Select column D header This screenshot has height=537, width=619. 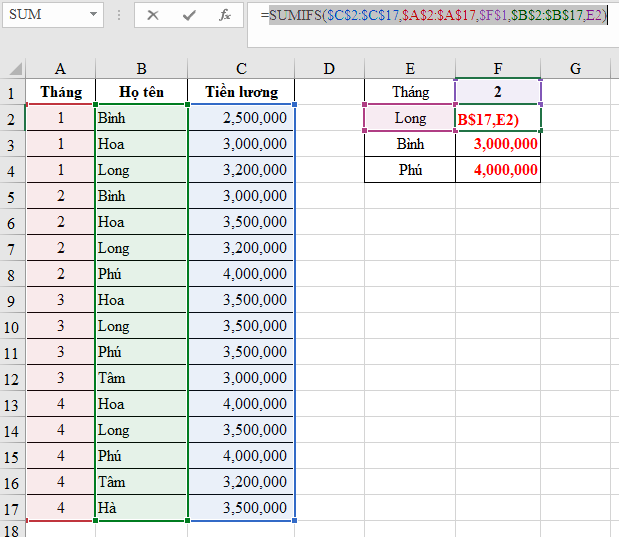pyautogui.click(x=329, y=68)
